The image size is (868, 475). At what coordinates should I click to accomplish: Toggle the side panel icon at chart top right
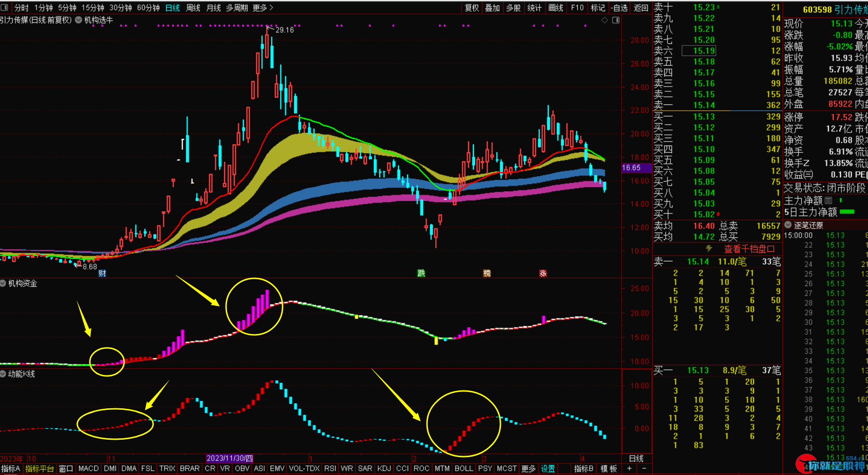pos(616,20)
